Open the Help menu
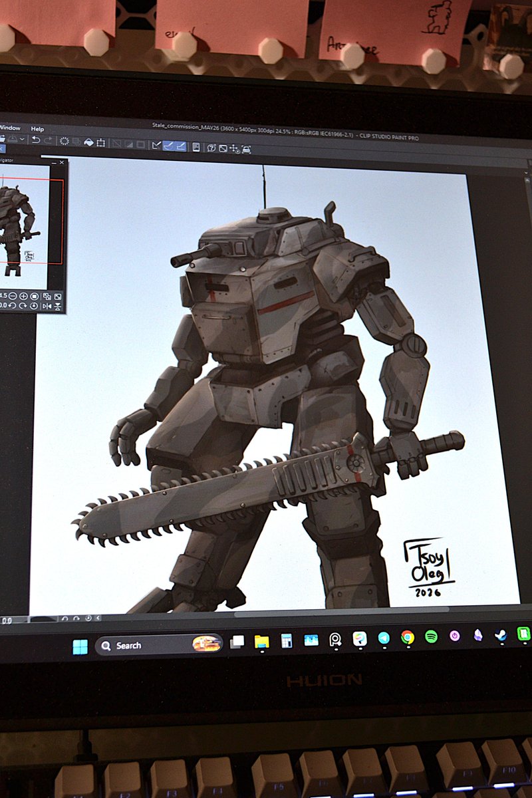The height and width of the screenshot is (798, 532). pos(37,129)
